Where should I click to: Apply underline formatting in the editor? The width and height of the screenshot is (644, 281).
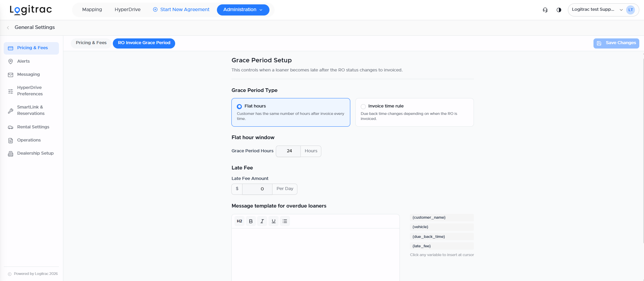pyautogui.click(x=273, y=221)
